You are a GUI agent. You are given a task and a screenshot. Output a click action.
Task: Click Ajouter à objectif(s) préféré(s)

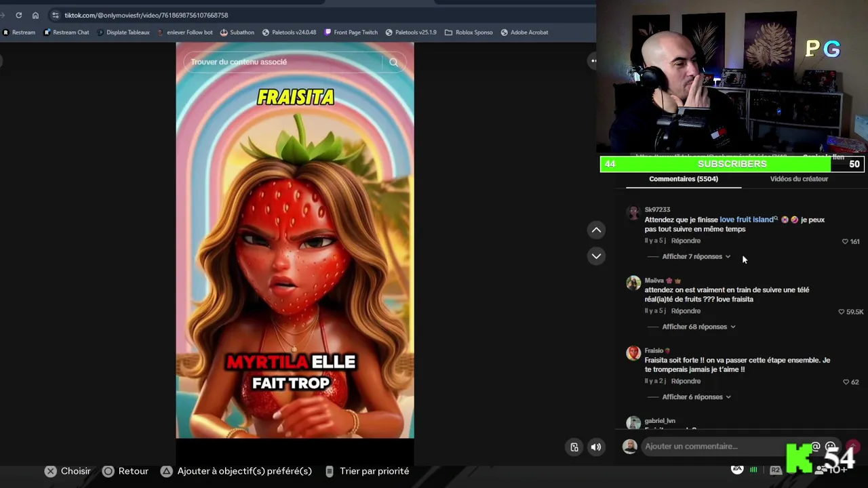pos(236,471)
